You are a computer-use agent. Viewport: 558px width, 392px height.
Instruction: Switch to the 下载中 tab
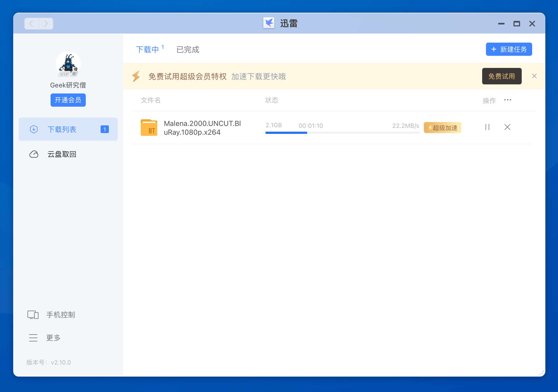coord(148,50)
